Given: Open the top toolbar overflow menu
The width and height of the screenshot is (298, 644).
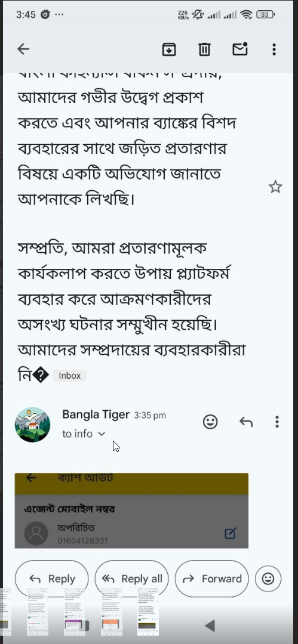Looking at the screenshot, I should [x=274, y=49].
